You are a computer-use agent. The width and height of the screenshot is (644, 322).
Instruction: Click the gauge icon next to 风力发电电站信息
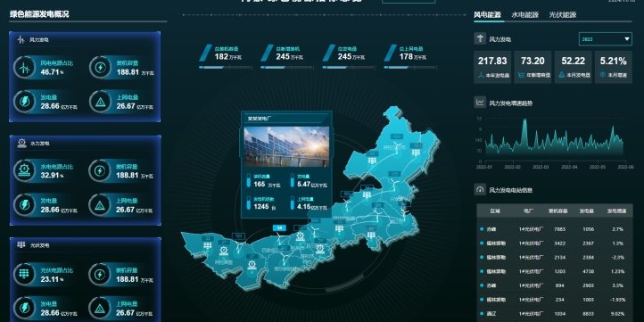pyautogui.click(x=480, y=189)
